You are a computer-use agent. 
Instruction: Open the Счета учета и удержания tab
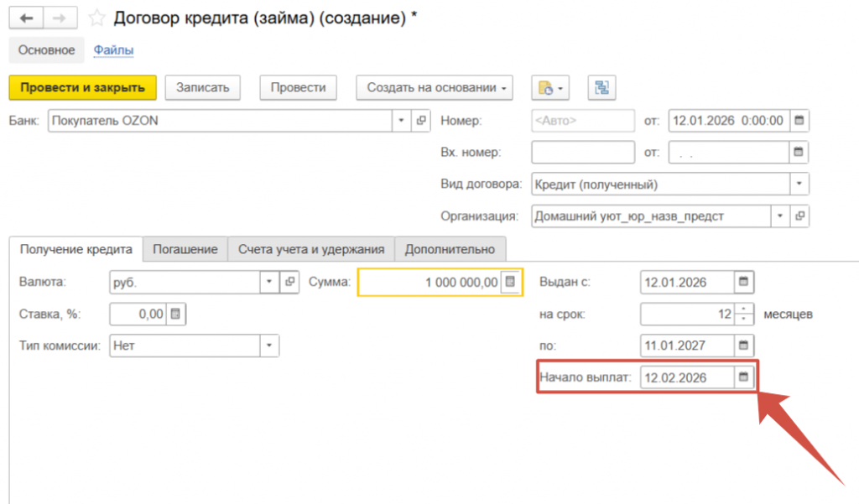310,249
